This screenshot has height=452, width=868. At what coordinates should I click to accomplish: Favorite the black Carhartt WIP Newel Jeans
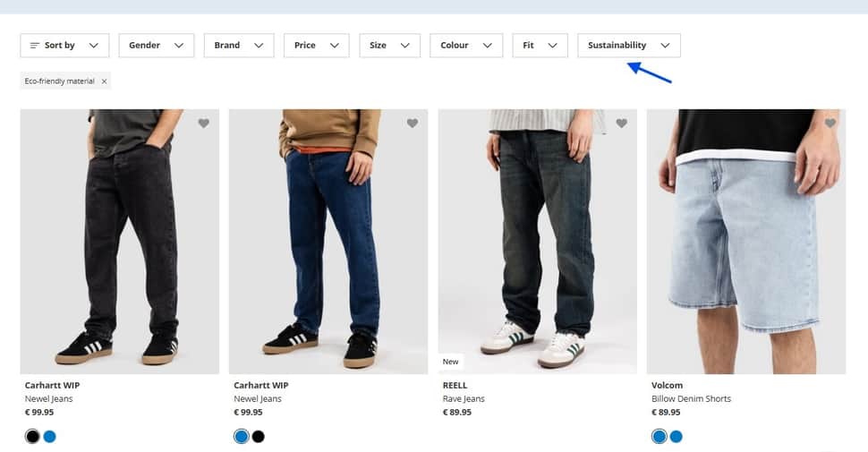pos(204,123)
